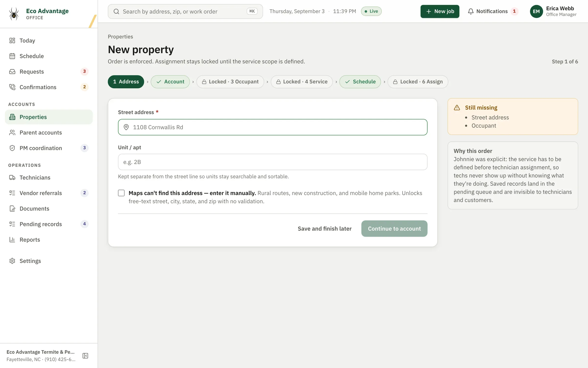The width and height of the screenshot is (588, 368).
Task: Click the Still missing warning icon
Action: pyautogui.click(x=457, y=108)
